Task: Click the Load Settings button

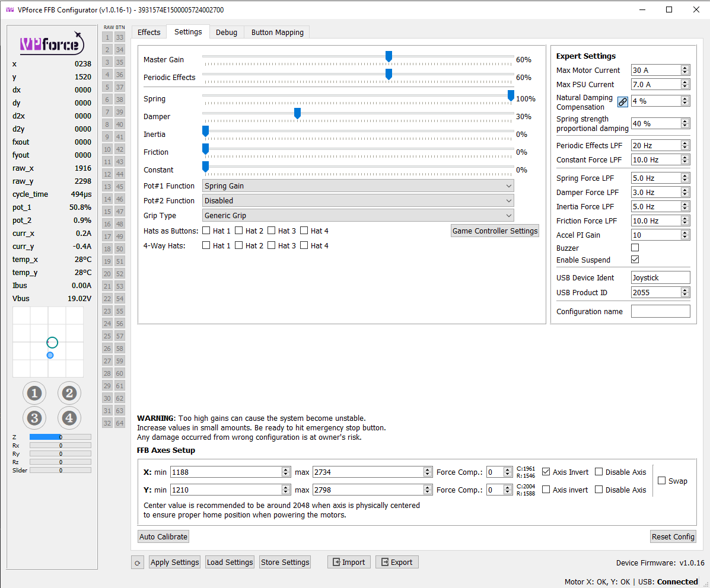Action: coord(230,562)
